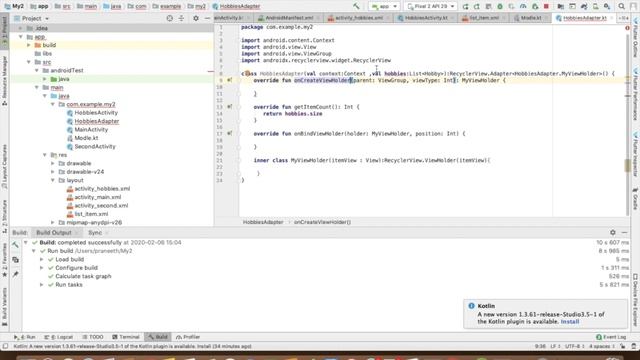640x360 pixels.
Task: Click the red error indicator at the editor's top right
Action: click(627, 28)
